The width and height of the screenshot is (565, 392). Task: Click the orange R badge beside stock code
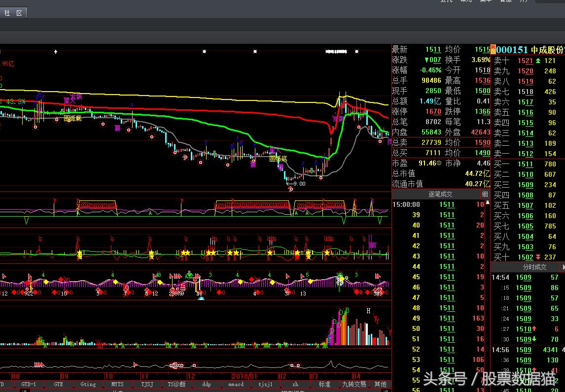(493, 48)
